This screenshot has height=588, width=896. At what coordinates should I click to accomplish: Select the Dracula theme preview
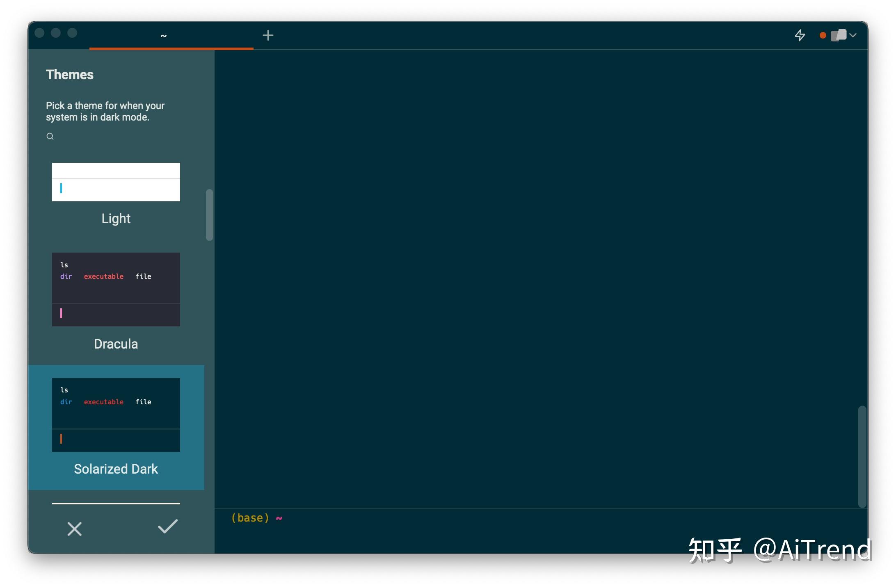click(x=116, y=289)
